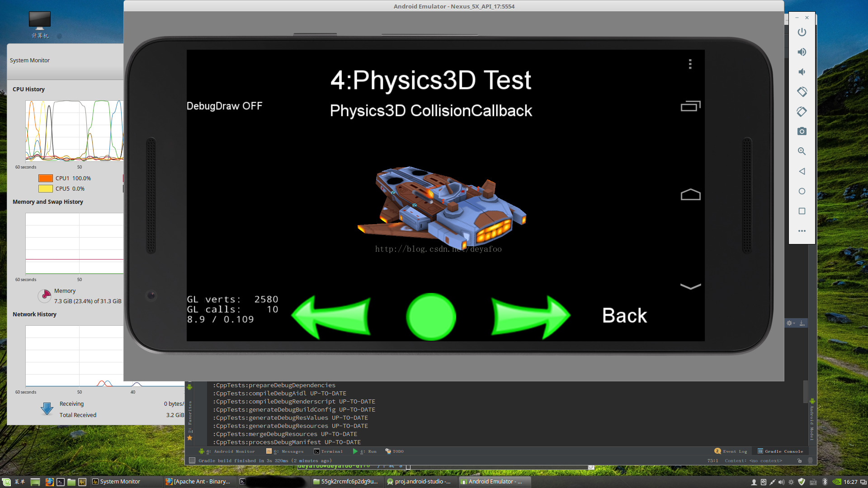The image size is (868, 488).
Task: Activate the emulator zoom magnifier icon
Action: pos(802,151)
